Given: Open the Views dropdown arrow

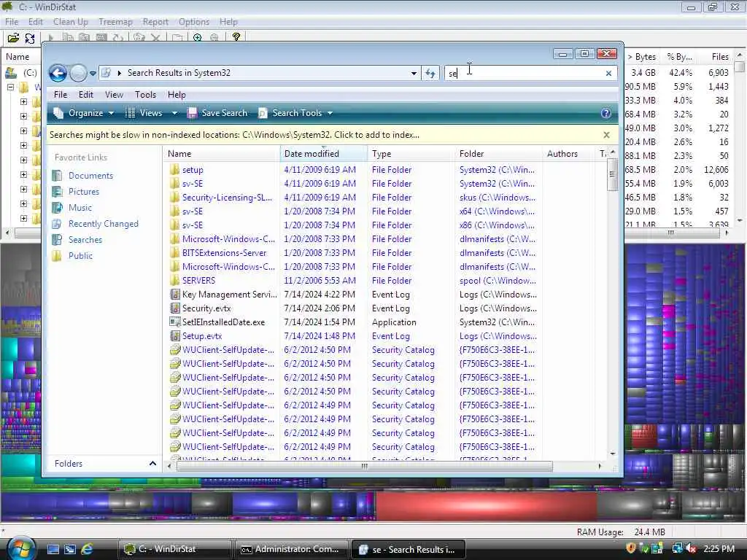Looking at the screenshot, I should coord(174,113).
